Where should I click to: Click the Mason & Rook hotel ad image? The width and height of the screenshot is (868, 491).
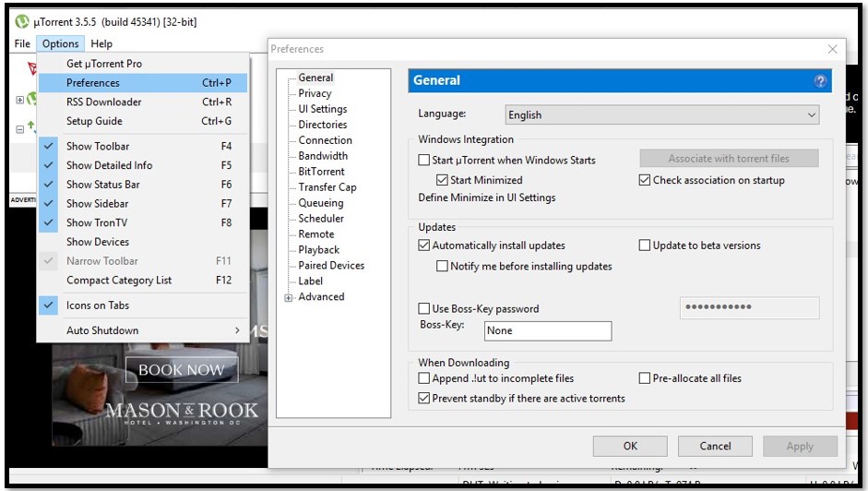[160, 393]
